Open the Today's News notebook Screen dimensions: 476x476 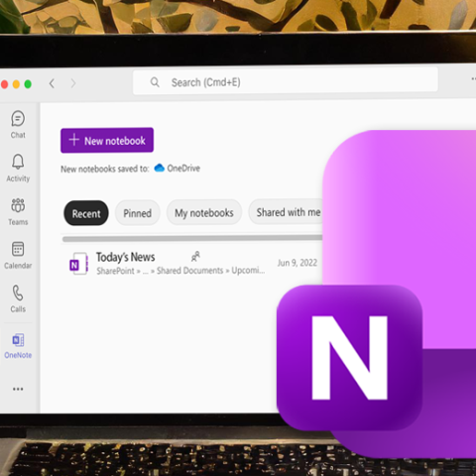[x=126, y=257]
